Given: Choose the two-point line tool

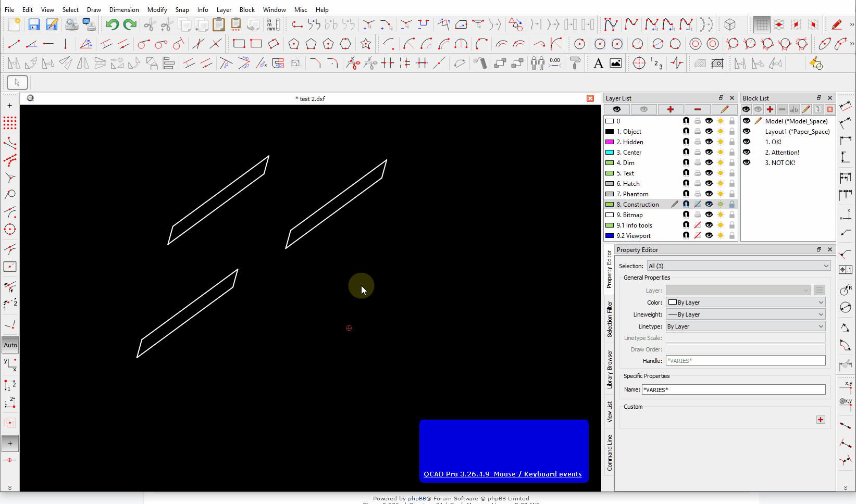Looking at the screenshot, I should click(14, 44).
